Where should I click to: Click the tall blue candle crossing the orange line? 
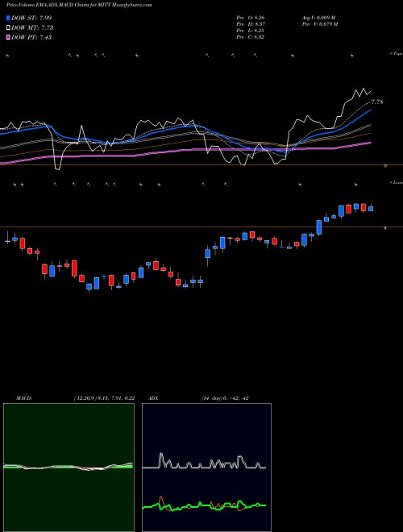tap(319, 227)
